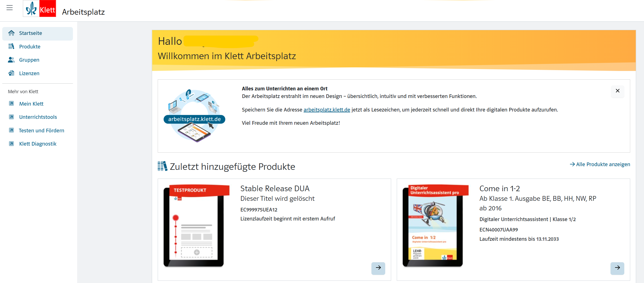
Task: Show all products via Alle Produkte anzeigen
Action: pos(600,164)
